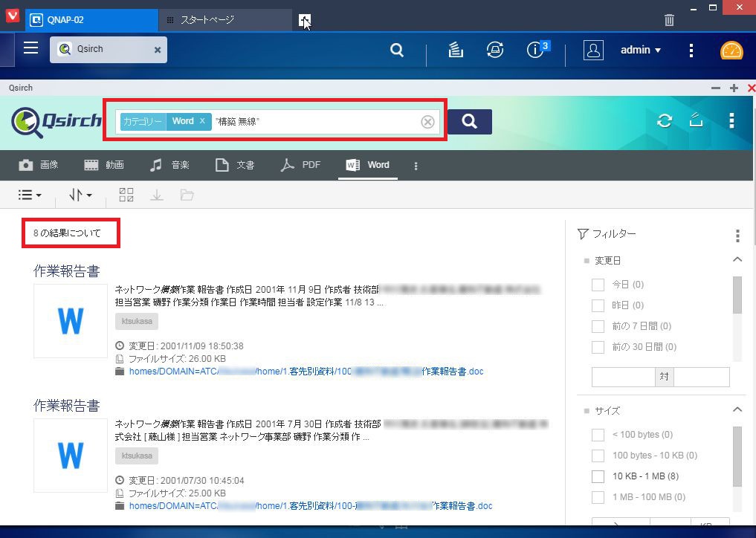The width and height of the screenshot is (756, 538).
Task: Switch to the QNAP-02 browser tab
Action: pyautogui.click(x=91, y=20)
